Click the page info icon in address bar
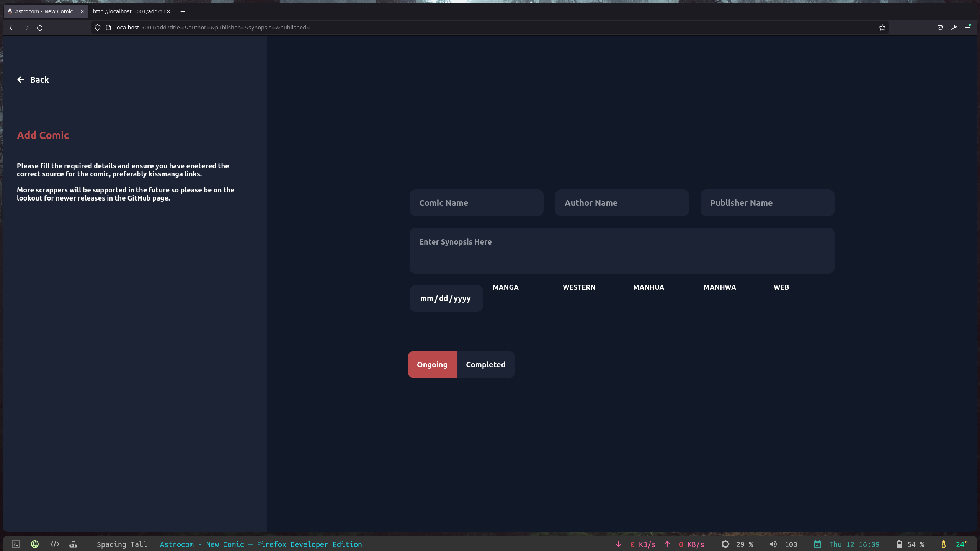Screen dimensions: 980x551 pyautogui.click(x=108, y=28)
